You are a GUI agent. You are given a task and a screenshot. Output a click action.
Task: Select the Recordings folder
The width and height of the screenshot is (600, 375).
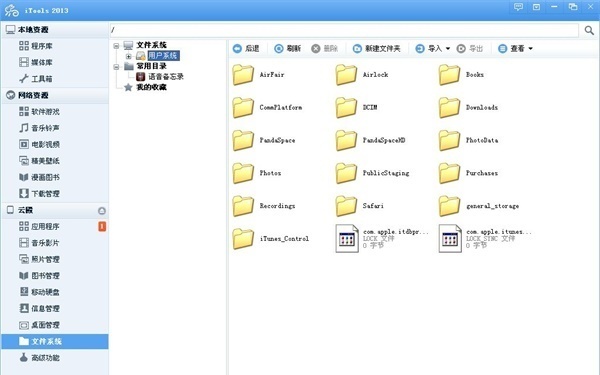click(264, 206)
